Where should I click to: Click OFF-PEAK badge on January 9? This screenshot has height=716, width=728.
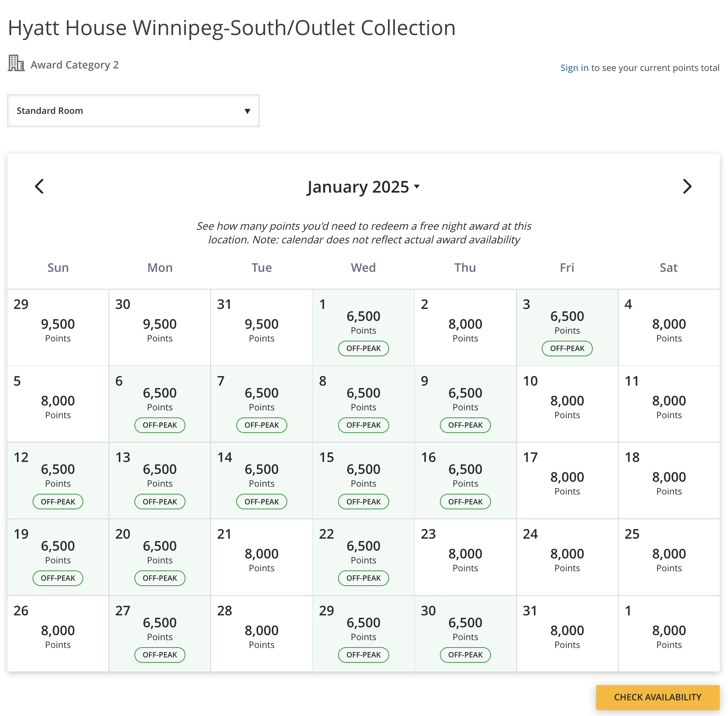[465, 425]
